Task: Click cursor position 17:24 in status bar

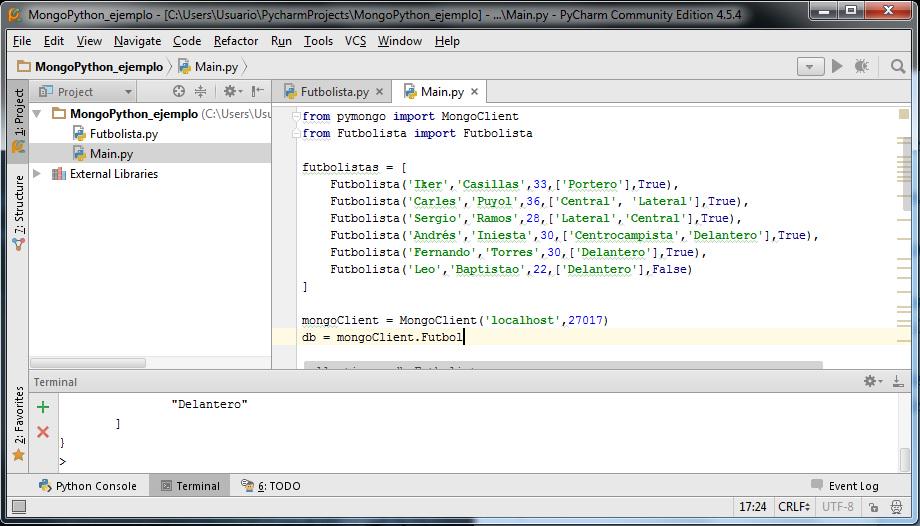Action: point(753,507)
